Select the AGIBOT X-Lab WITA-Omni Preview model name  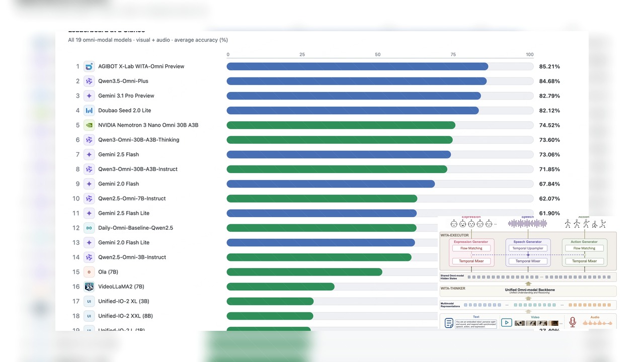141,66
